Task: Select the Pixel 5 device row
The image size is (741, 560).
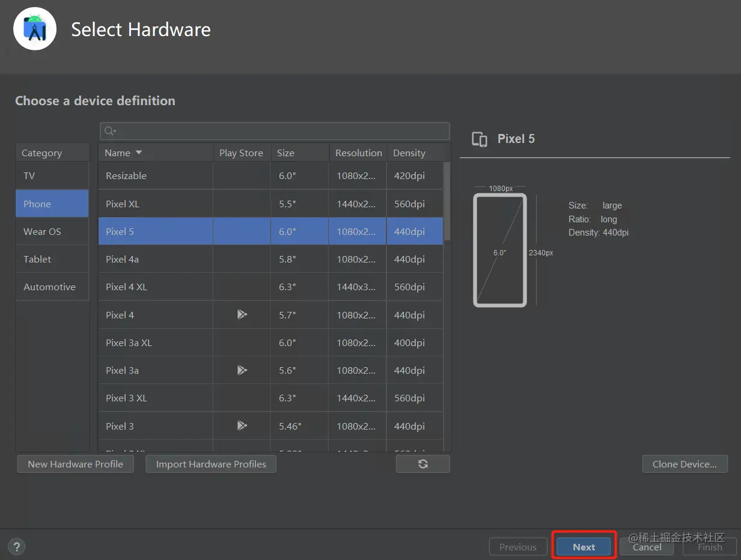Action: [271, 231]
